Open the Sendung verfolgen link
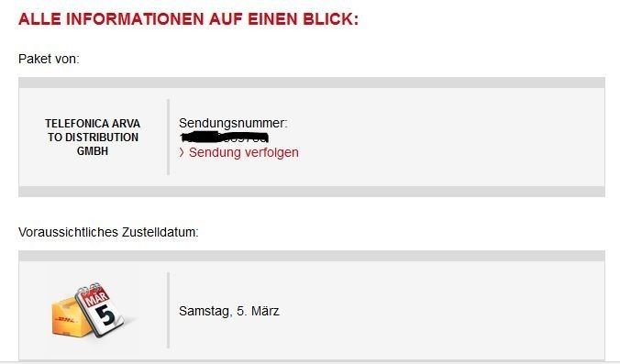The height and width of the screenshot is (364, 620). tap(244, 152)
